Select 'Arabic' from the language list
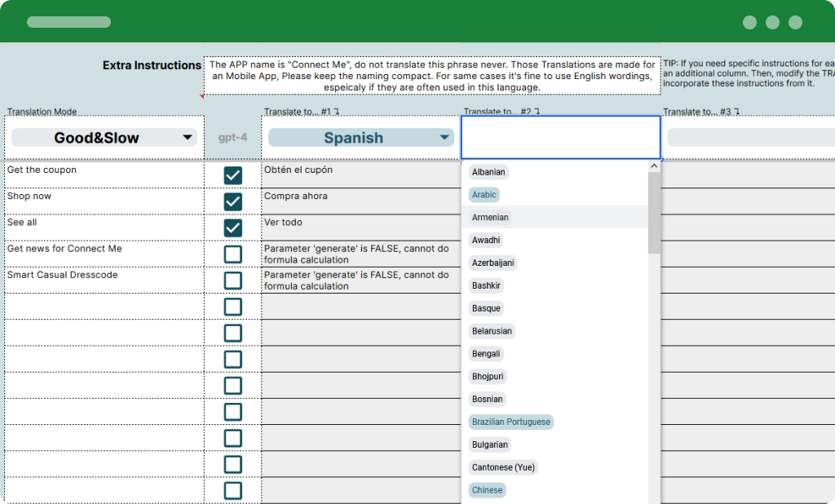 (x=484, y=194)
